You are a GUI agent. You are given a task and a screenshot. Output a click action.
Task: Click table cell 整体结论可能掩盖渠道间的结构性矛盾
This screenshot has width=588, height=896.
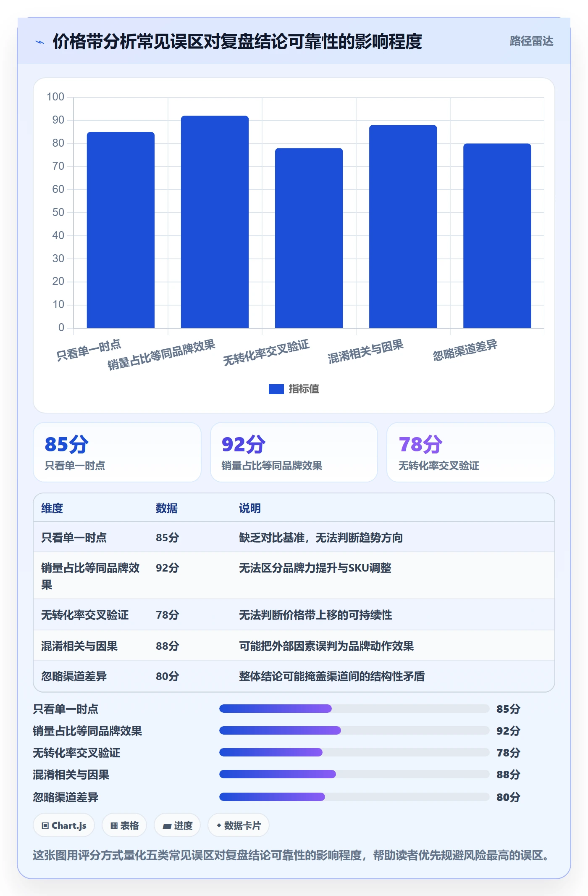332,676
